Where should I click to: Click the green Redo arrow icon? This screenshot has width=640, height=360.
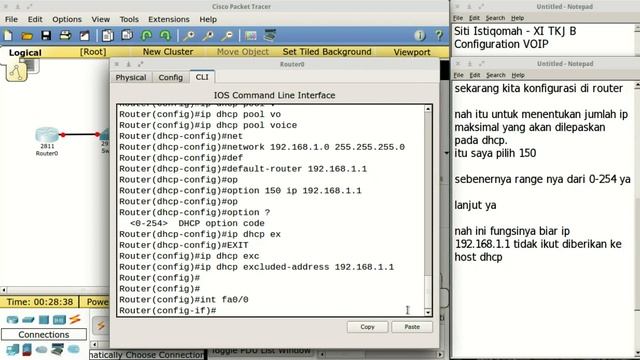coord(165,36)
